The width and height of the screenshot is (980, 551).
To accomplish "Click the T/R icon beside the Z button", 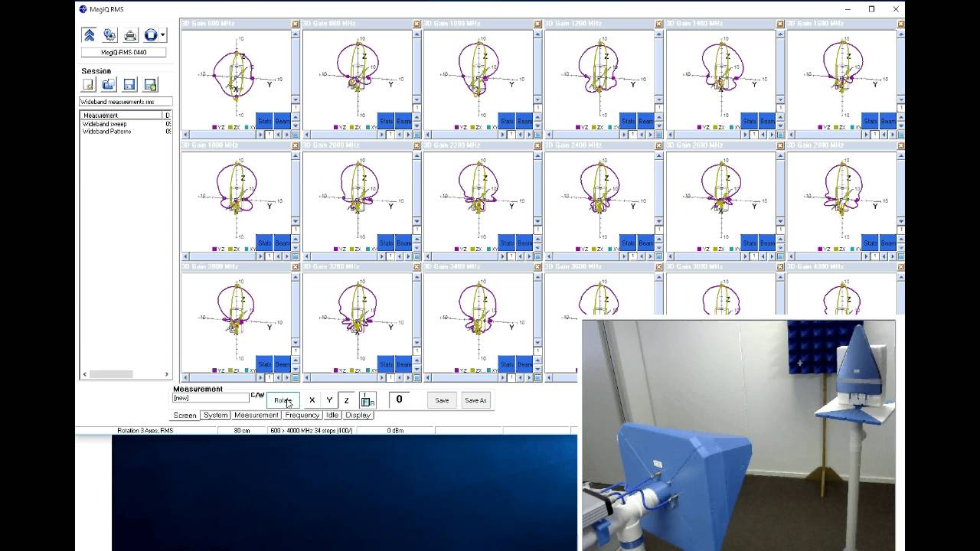I will click(367, 400).
